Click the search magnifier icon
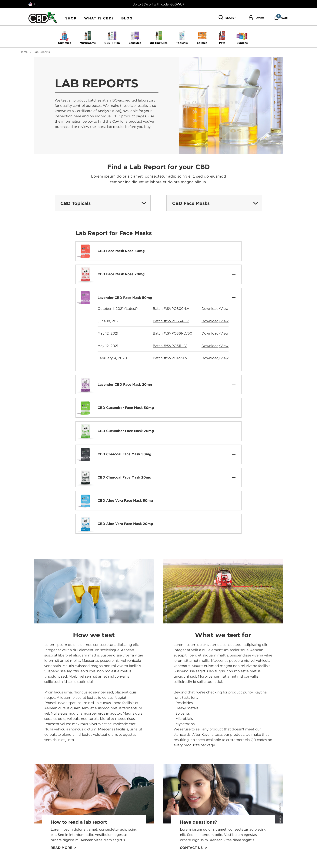The height and width of the screenshot is (868, 317). tap(221, 18)
